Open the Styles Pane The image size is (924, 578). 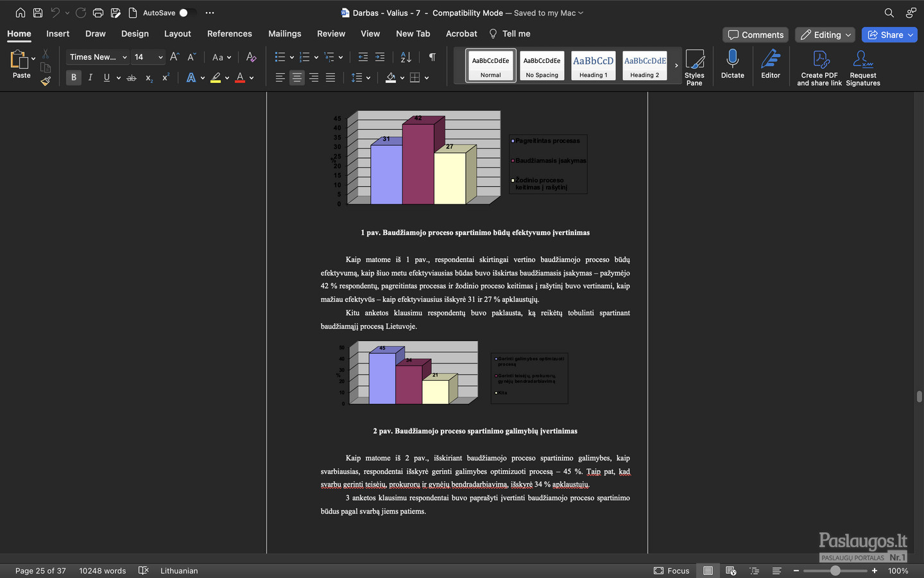point(694,67)
